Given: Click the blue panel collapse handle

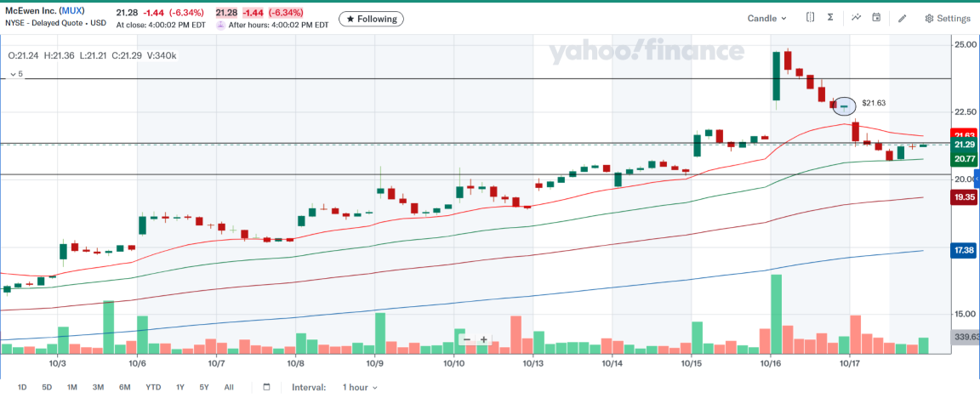Looking at the screenshot, I should click(x=977, y=179).
